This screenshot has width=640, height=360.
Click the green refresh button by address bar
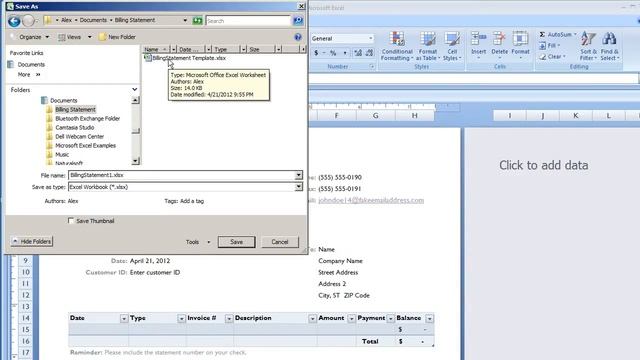(x=198, y=20)
